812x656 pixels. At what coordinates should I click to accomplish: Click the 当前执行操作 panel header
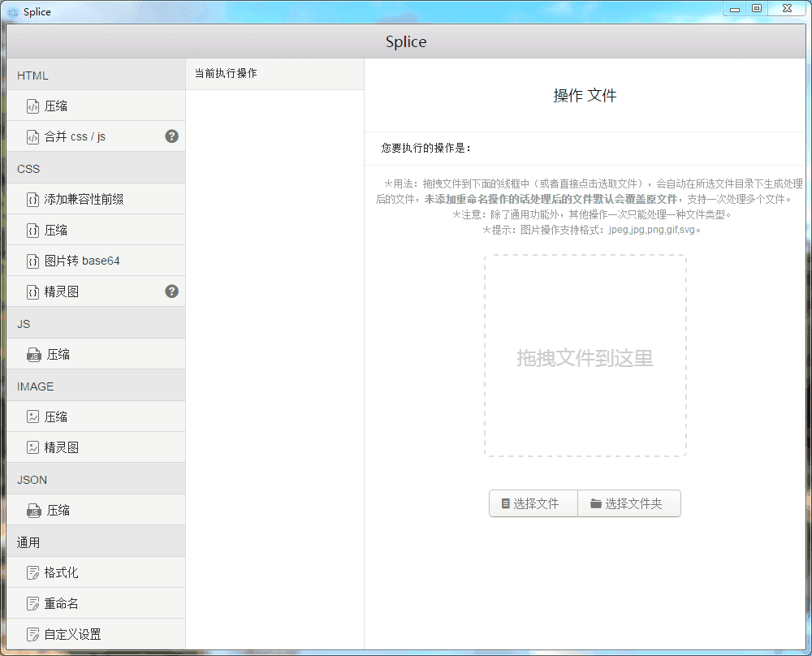coord(275,74)
